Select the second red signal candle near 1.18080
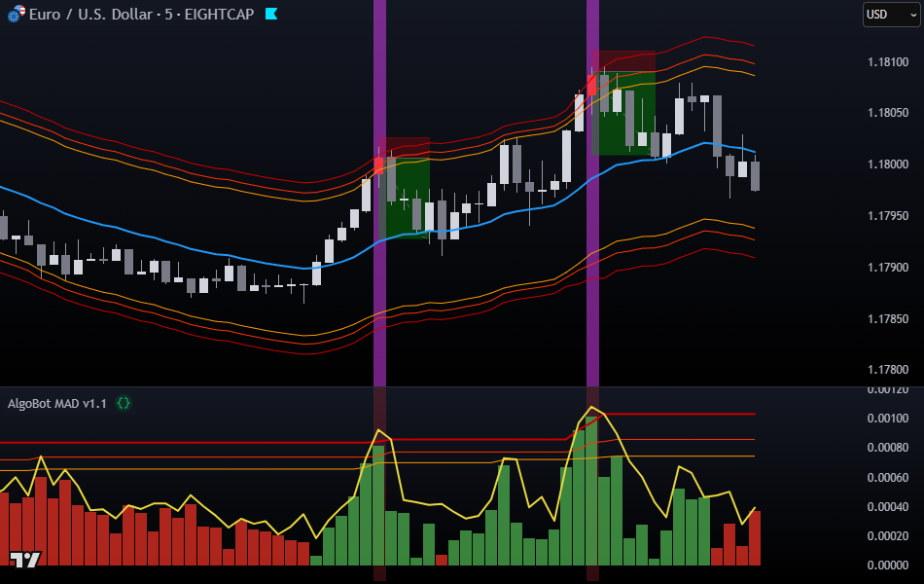The width and height of the screenshot is (924, 584). point(591,86)
